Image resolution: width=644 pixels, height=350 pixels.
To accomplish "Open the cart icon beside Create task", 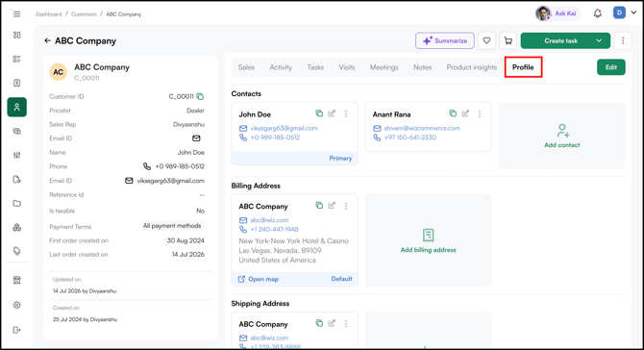I will click(x=508, y=40).
